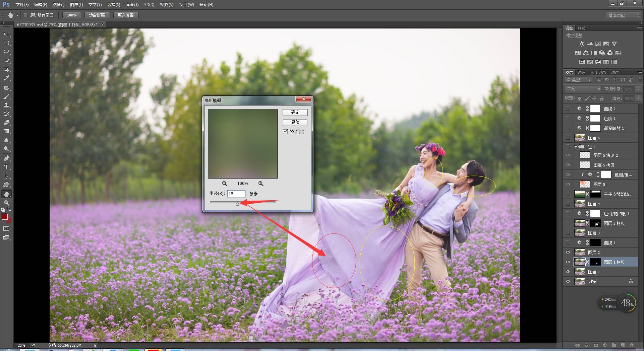This screenshot has height=351, width=644.
Task: Toggle the 预览 preview checkbox
Action: coord(286,131)
